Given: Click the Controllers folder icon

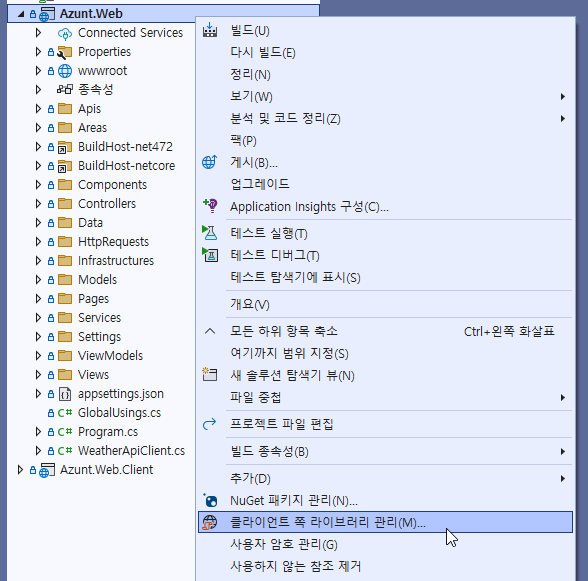Looking at the screenshot, I should (65, 204).
